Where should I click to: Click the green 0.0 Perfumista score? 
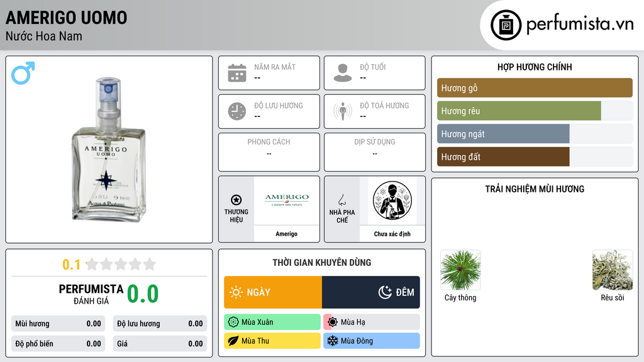143,294
